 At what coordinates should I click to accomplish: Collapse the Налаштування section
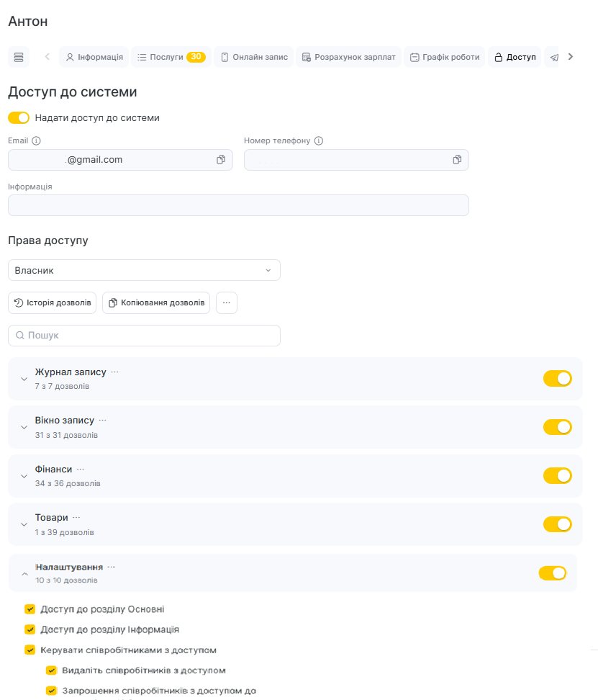pyautogui.click(x=24, y=574)
